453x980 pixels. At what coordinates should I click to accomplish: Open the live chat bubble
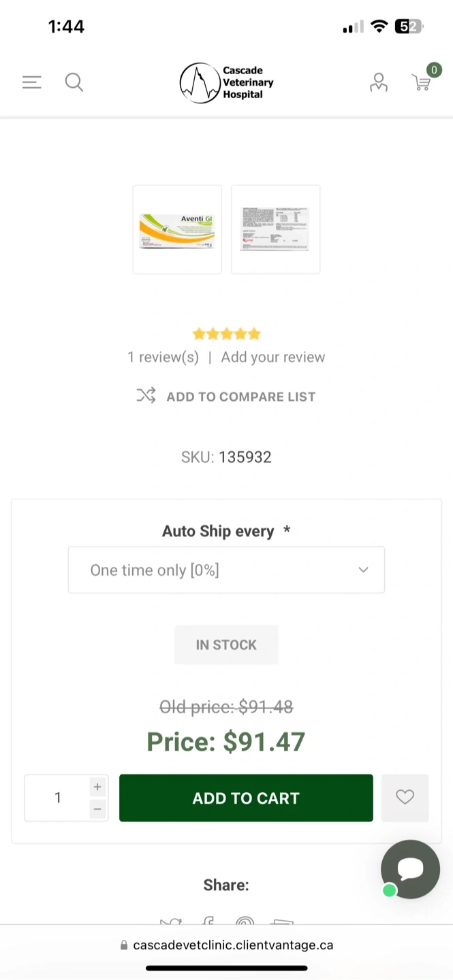click(x=411, y=869)
